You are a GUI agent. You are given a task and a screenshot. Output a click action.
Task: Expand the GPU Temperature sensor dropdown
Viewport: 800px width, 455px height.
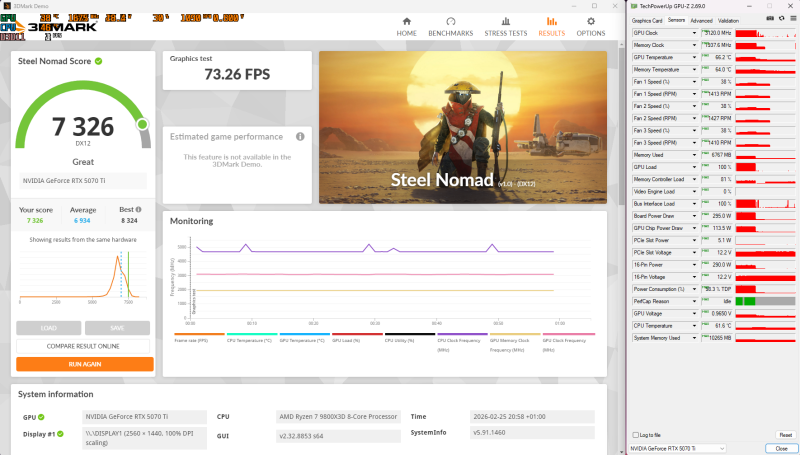click(694, 57)
